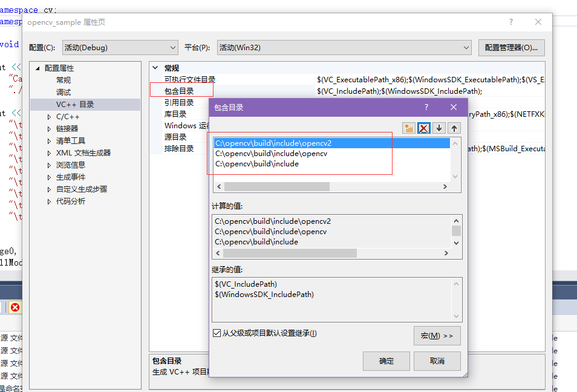Move selected path down with arrow icon

(x=439, y=128)
